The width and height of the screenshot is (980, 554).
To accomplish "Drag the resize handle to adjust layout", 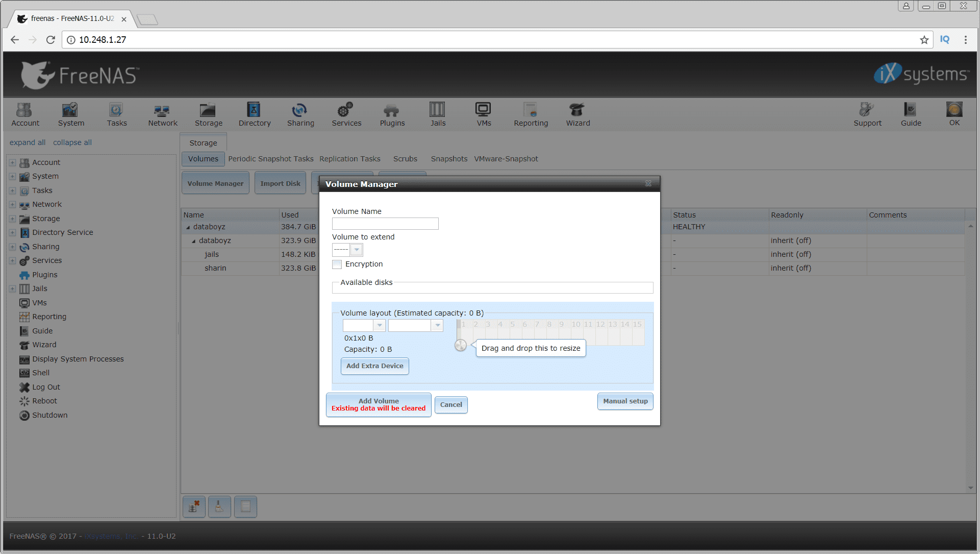I will pyautogui.click(x=462, y=345).
